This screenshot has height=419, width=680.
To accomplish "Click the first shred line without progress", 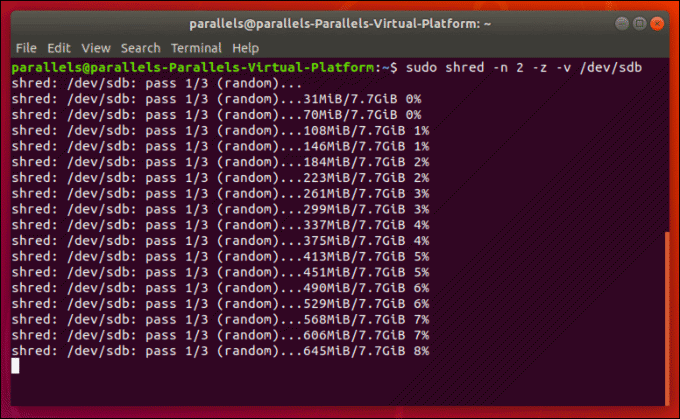I will 157,83.
